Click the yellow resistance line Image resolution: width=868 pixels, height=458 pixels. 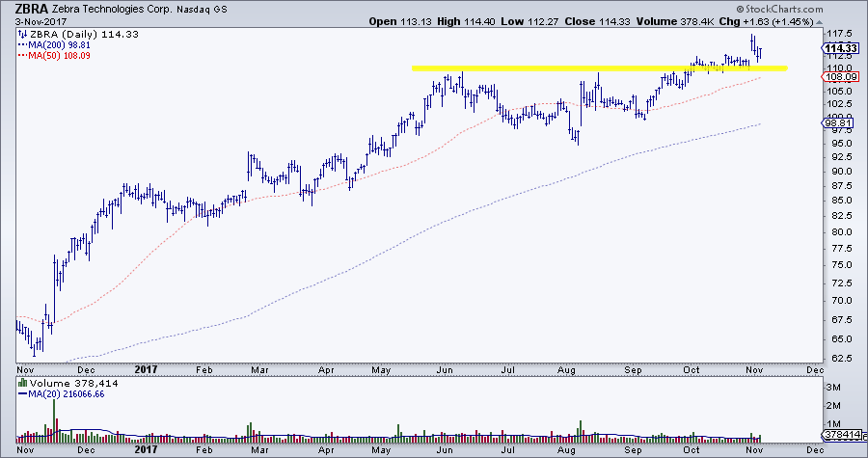pos(598,67)
